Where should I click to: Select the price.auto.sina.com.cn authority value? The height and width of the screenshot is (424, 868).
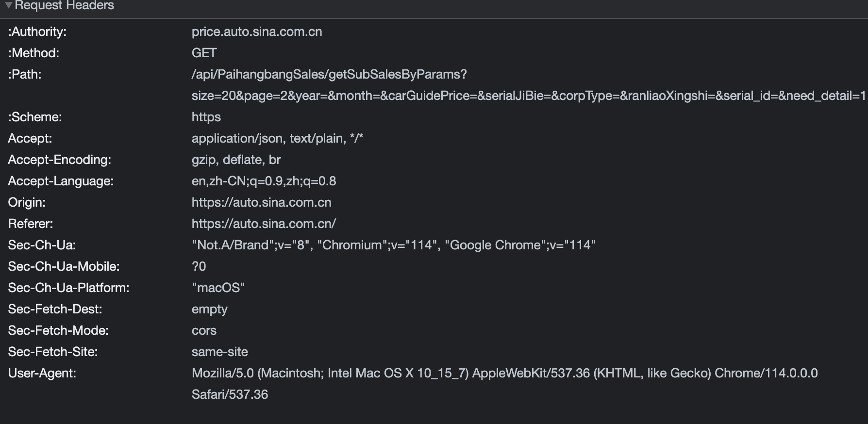257,32
